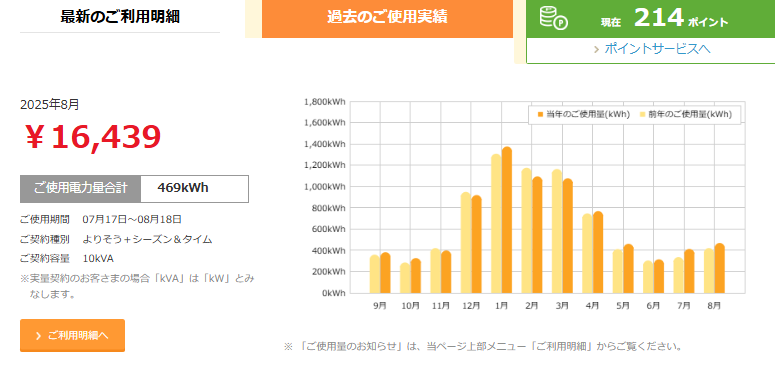Select the 1月 previous-year light bar
This screenshot has width=775, height=365.
pyautogui.click(x=496, y=224)
